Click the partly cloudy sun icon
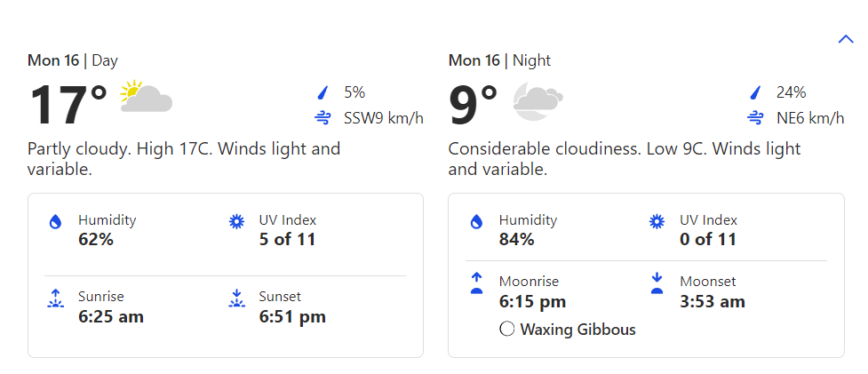Viewport: 868px width, 374px height. coord(146,97)
